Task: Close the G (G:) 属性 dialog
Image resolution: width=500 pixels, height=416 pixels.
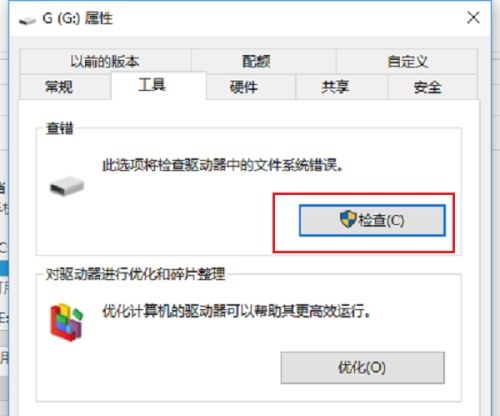Action: pyautogui.click(x=473, y=18)
